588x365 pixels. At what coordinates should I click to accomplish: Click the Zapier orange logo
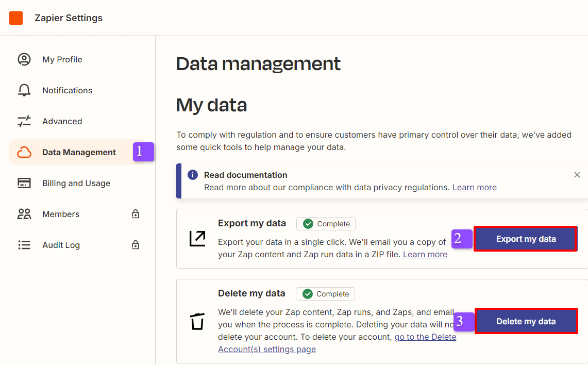tap(16, 17)
